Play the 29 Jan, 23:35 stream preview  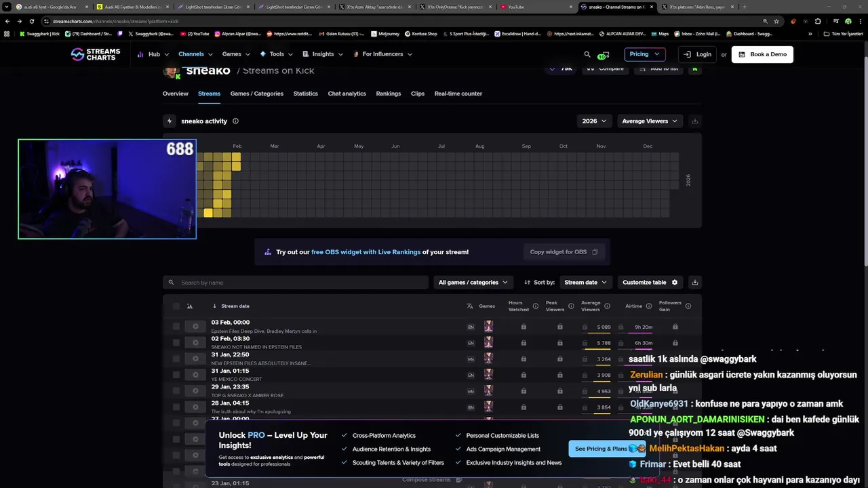[x=195, y=391]
